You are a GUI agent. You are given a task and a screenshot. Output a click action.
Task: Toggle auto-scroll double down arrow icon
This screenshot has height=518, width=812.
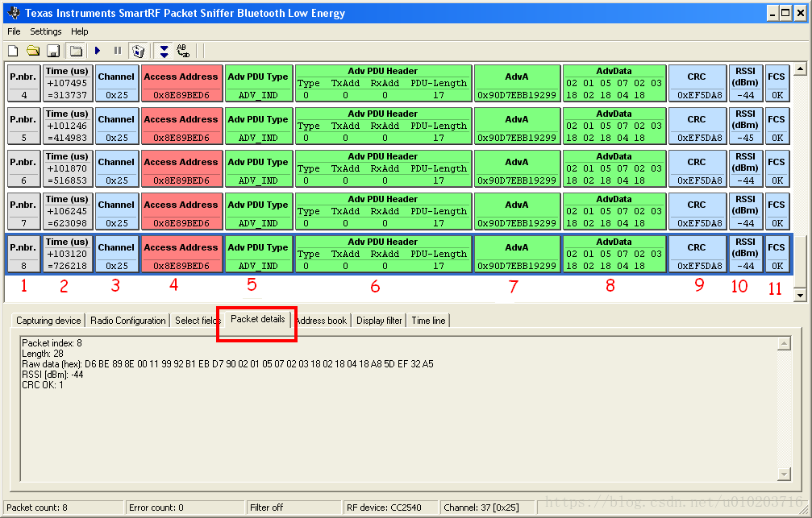(164, 51)
